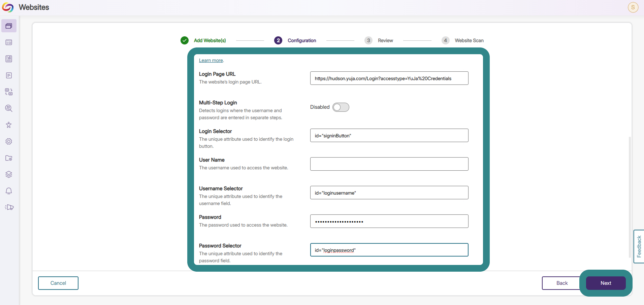644x305 pixels.
Task: Focus the Password Selector field
Action: pos(389,250)
